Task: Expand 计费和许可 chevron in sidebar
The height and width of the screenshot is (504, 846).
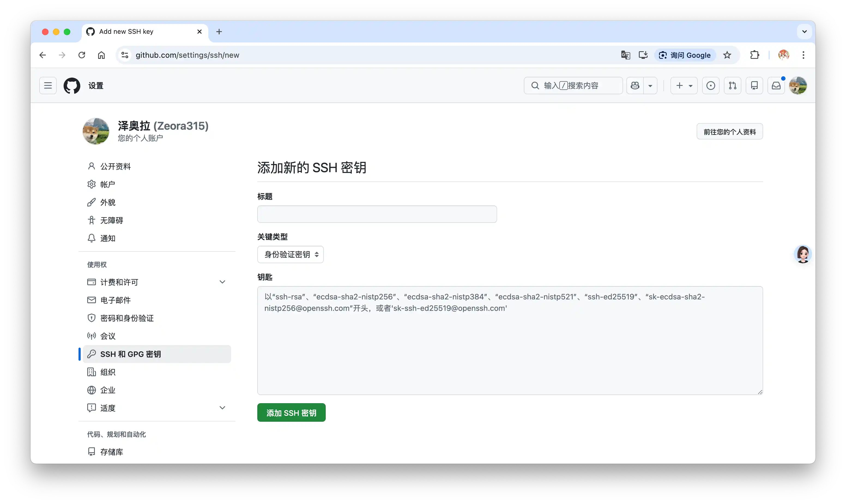Action: tap(222, 282)
